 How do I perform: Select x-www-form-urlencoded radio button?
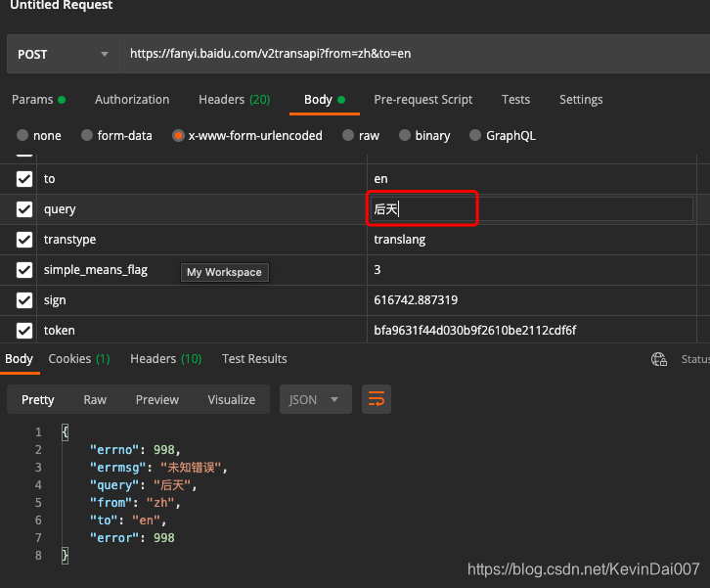(178, 135)
